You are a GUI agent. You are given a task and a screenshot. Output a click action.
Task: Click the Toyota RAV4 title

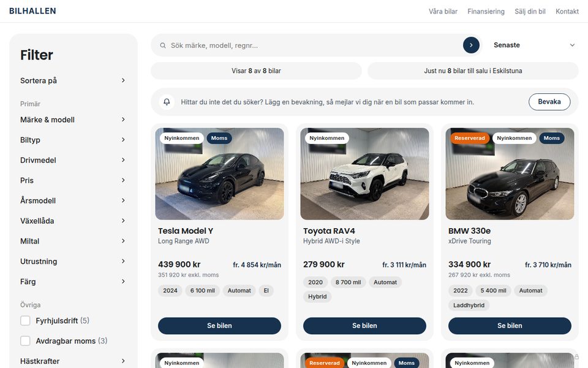pos(329,231)
